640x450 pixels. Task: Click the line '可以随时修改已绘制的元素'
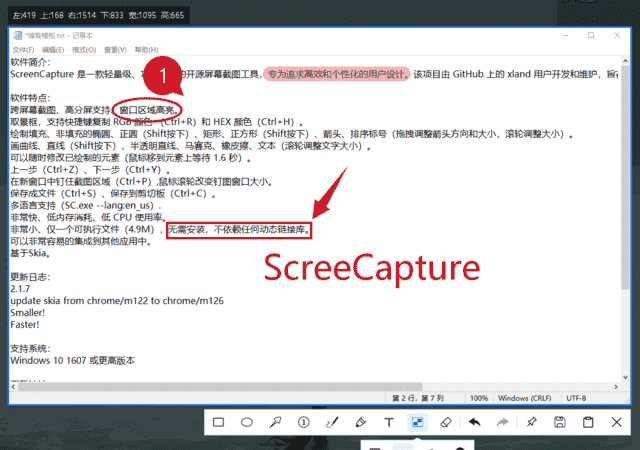131,158
